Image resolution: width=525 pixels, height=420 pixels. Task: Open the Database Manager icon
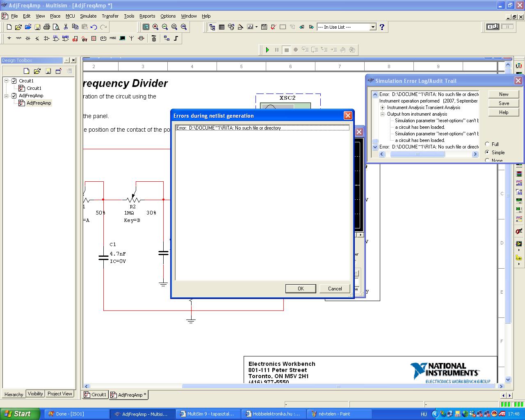(231, 27)
